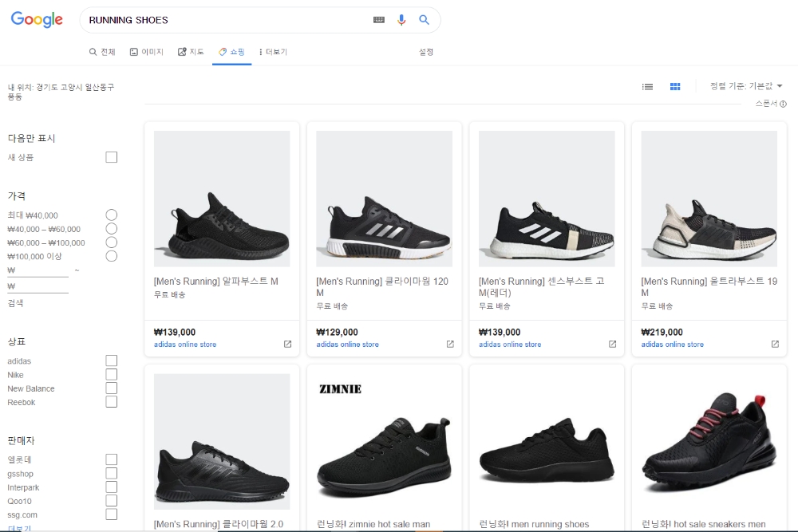Click the keyboard input icon in search bar
This screenshot has height=532, width=798.
[x=379, y=20]
